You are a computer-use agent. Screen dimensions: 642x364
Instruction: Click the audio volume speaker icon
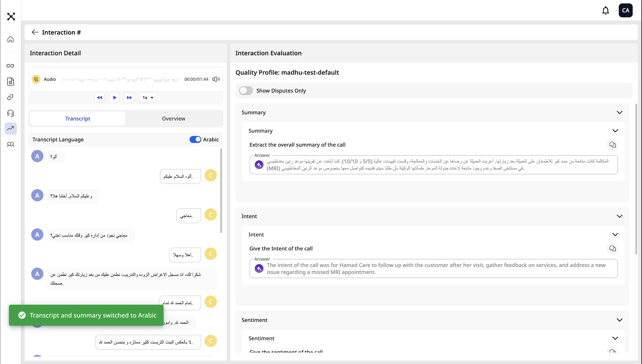coord(216,79)
